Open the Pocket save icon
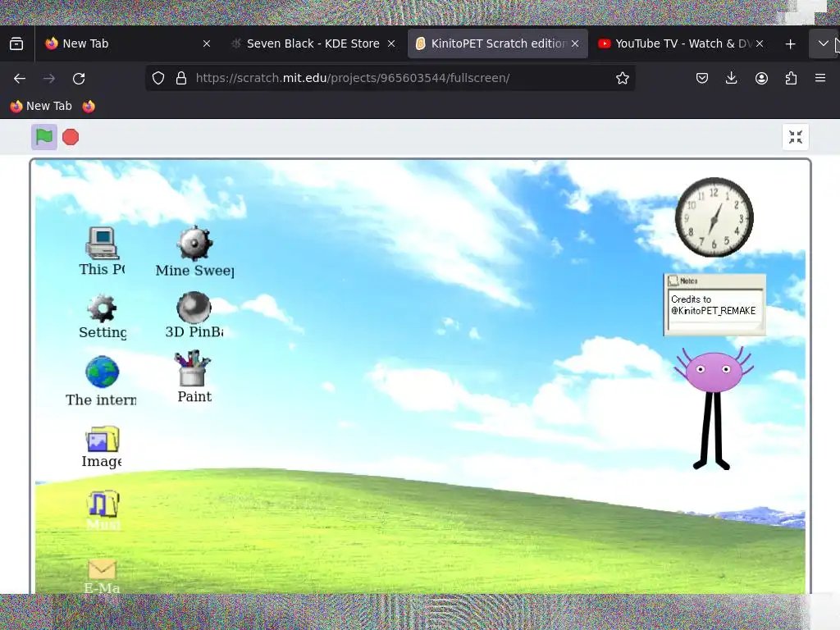 702,78
